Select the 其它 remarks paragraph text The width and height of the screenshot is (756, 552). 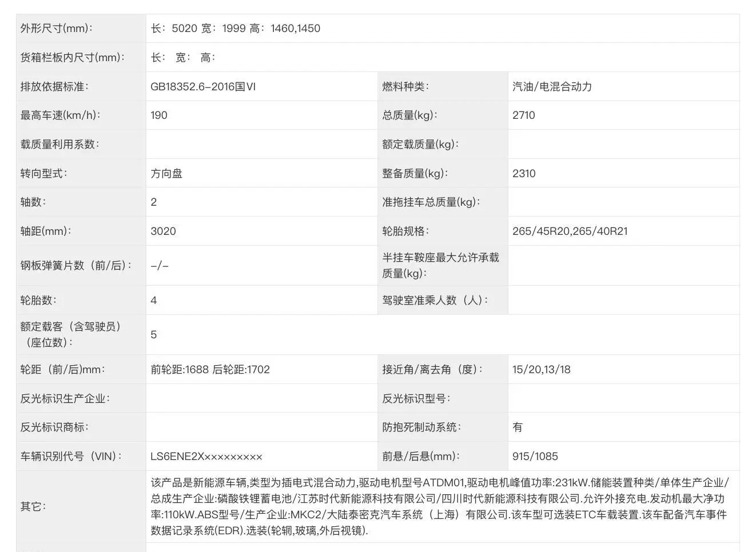coord(440,507)
